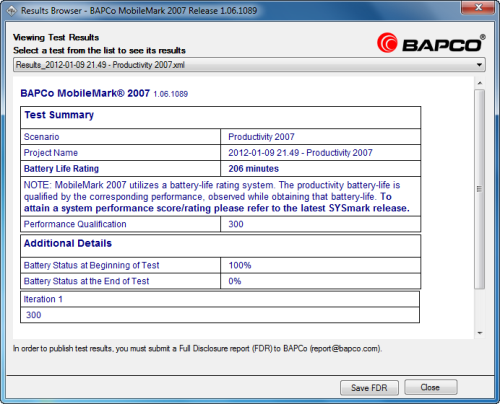The image size is (500, 404).
Task: Click the Battery Status at Beginning value 100%
Action: pyautogui.click(x=240, y=265)
